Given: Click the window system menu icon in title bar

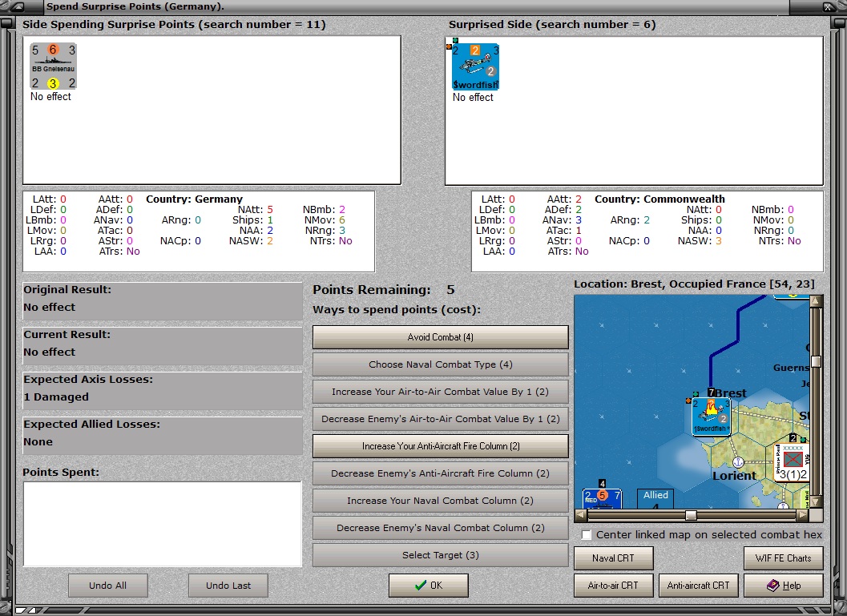Looking at the screenshot, I should [x=18, y=7].
